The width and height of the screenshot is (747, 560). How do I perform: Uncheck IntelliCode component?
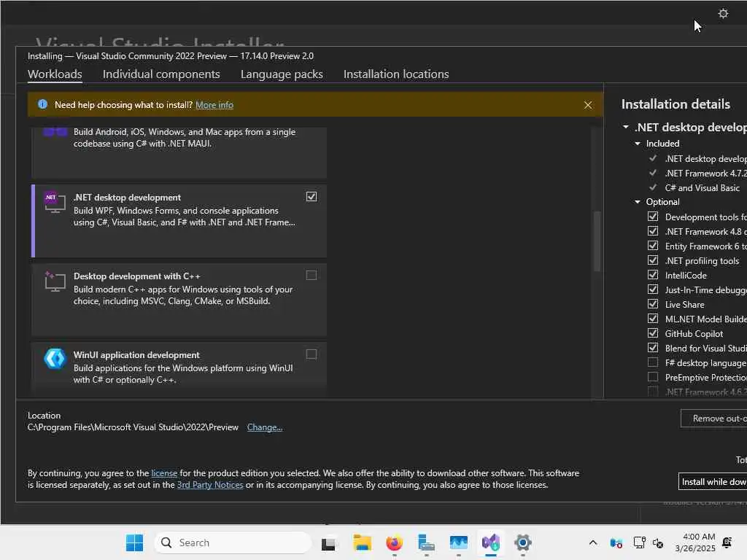point(653,275)
